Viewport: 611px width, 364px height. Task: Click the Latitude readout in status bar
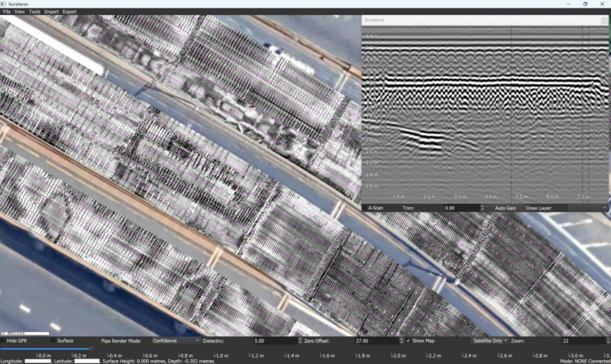pyautogui.click(x=77, y=361)
